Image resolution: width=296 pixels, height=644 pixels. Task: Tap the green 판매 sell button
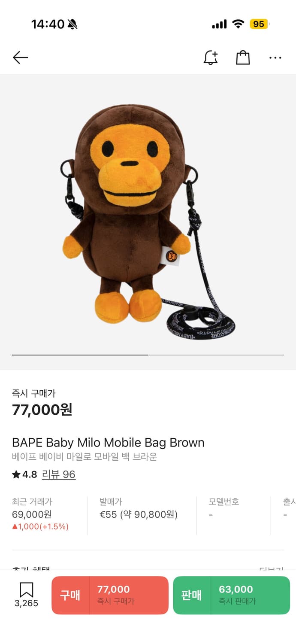192,595
